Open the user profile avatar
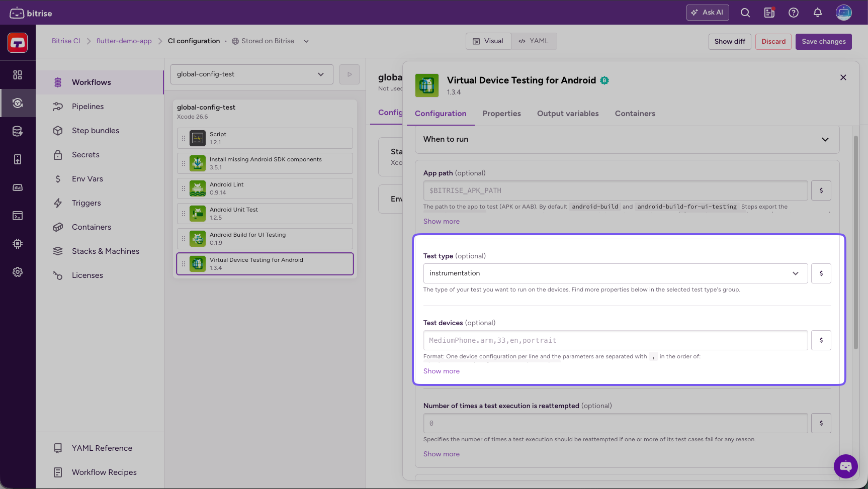Image resolution: width=868 pixels, height=489 pixels. [844, 13]
